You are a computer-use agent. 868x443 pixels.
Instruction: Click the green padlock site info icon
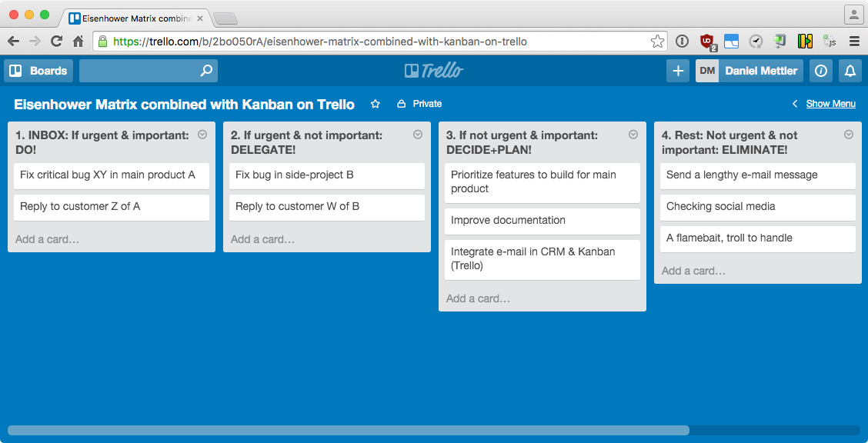[102, 41]
